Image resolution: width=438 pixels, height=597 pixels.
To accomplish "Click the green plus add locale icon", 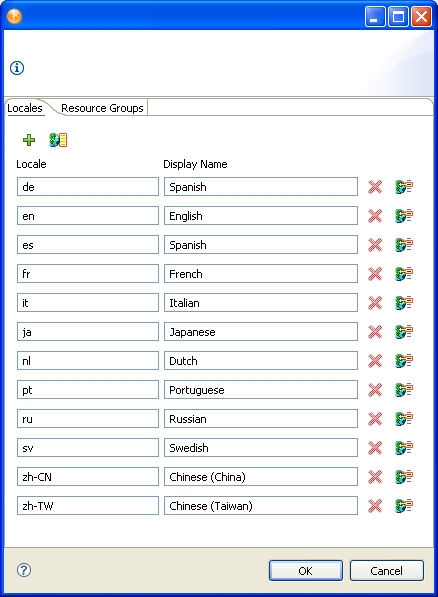I will point(29,140).
